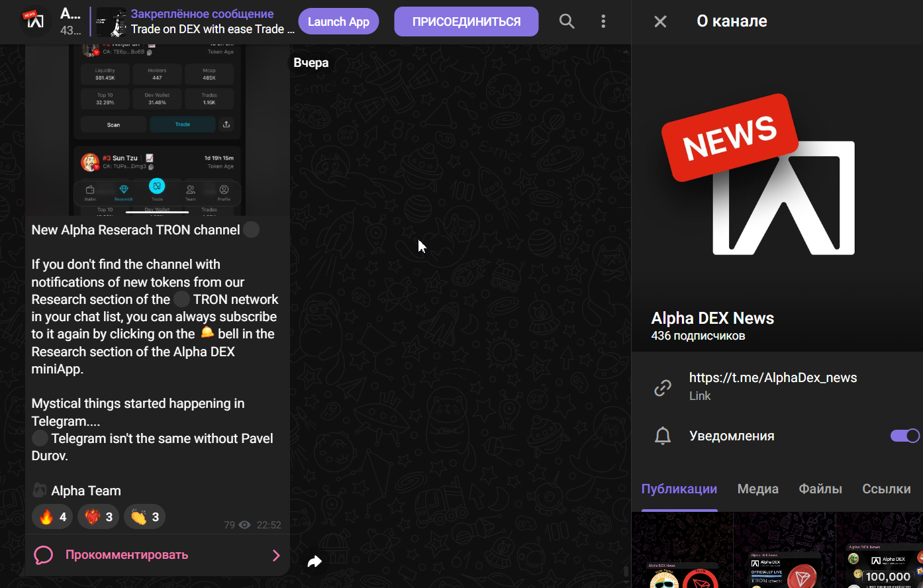Viewport: 923px width, 588px height.
Task: Switch to the Ссылки tab
Action: (x=887, y=489)
